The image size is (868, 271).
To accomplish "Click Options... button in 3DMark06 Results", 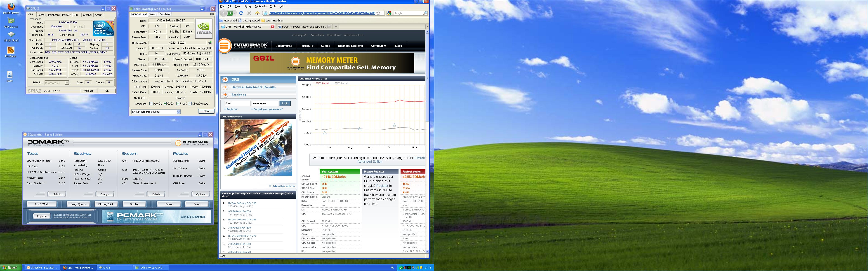I will pyautogui.click(x=201, y=194).
